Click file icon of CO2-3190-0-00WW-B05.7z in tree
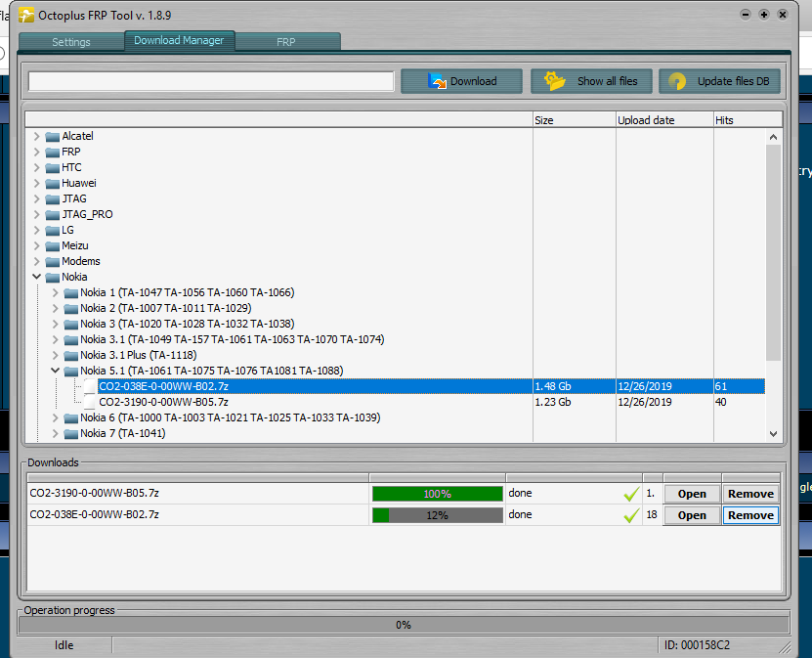Viewport: 812px width, 658px height. pyautogui.click(x=90, y=402)
